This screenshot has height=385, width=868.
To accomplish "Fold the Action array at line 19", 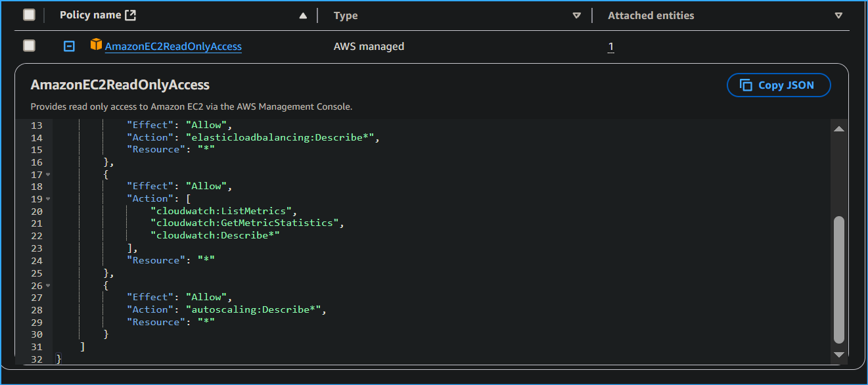I will [x=49, y=199].
